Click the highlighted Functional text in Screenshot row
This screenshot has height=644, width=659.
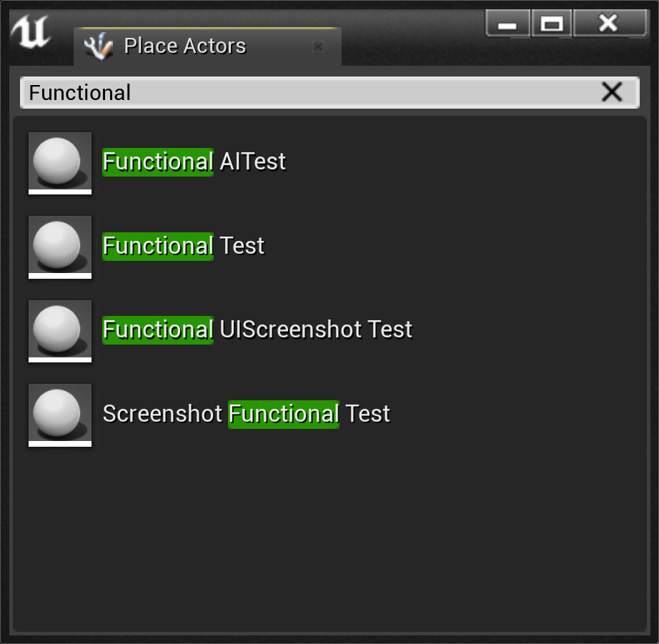pyautogui.click(x=284, y=415)
